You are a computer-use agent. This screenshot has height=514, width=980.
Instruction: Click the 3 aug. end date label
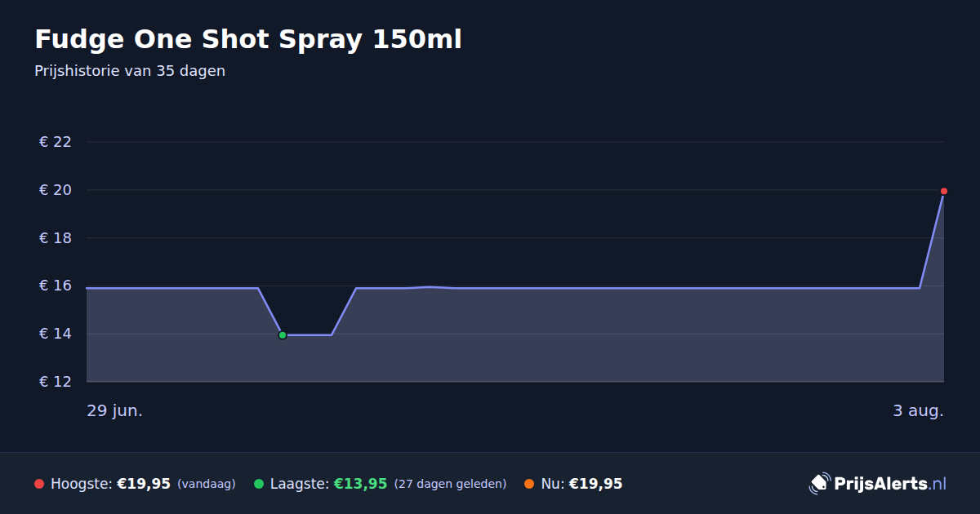[918, 410]
